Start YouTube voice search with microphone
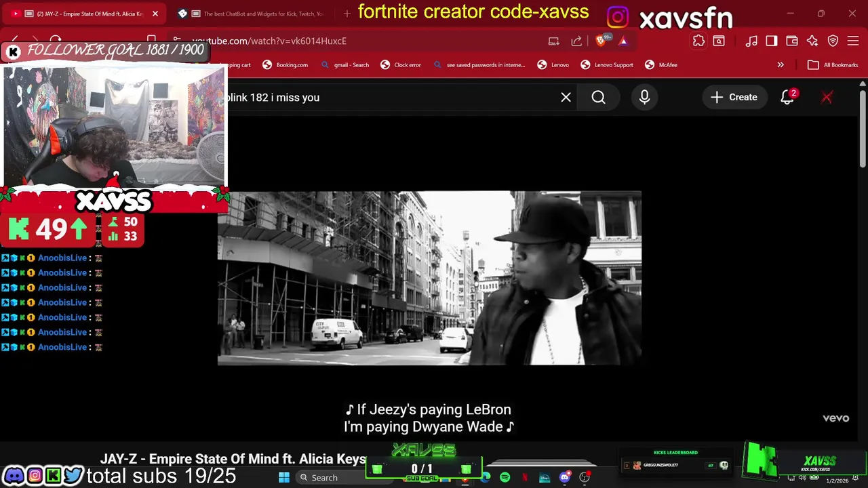Viewport: 868px width, 488px height. pyautogui.click(x=644, y=98)
